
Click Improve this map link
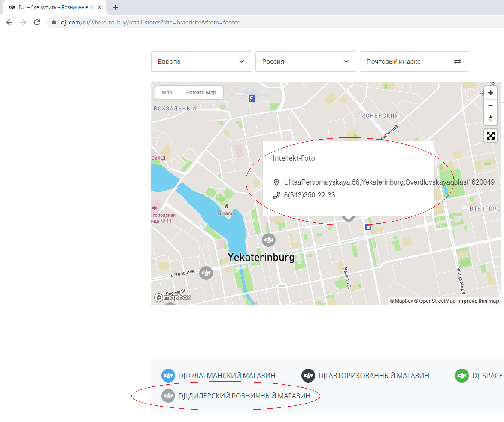tap(478, 301)
